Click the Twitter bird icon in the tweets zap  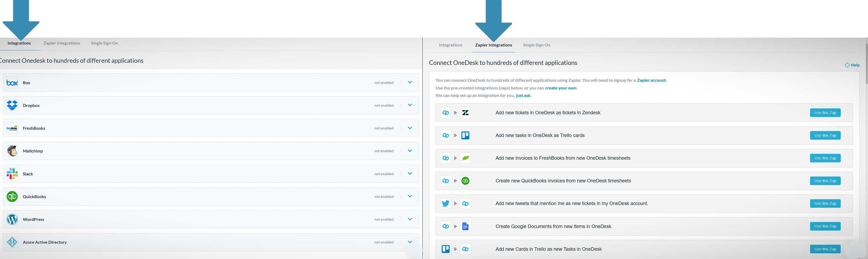(x=445, y=203)
